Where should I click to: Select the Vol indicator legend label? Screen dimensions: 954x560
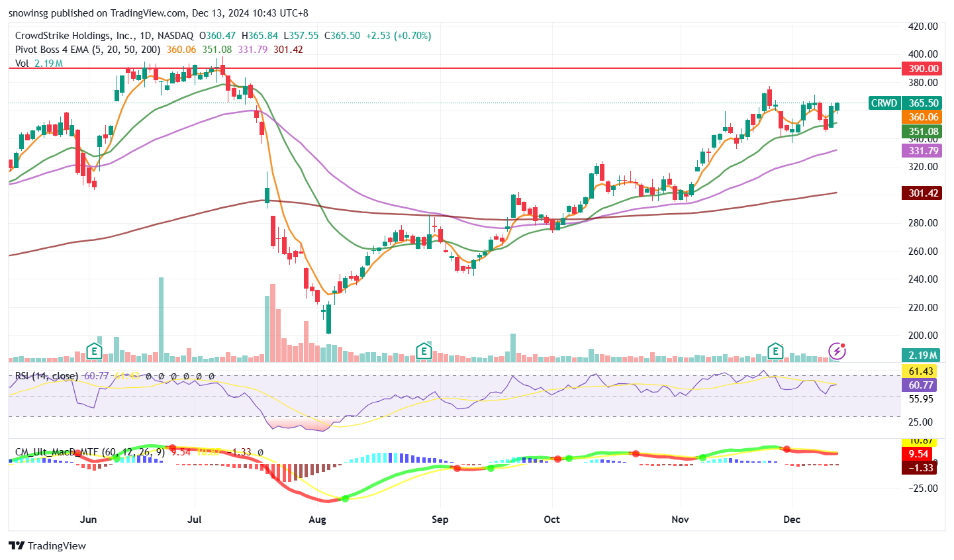coord(22,64)
